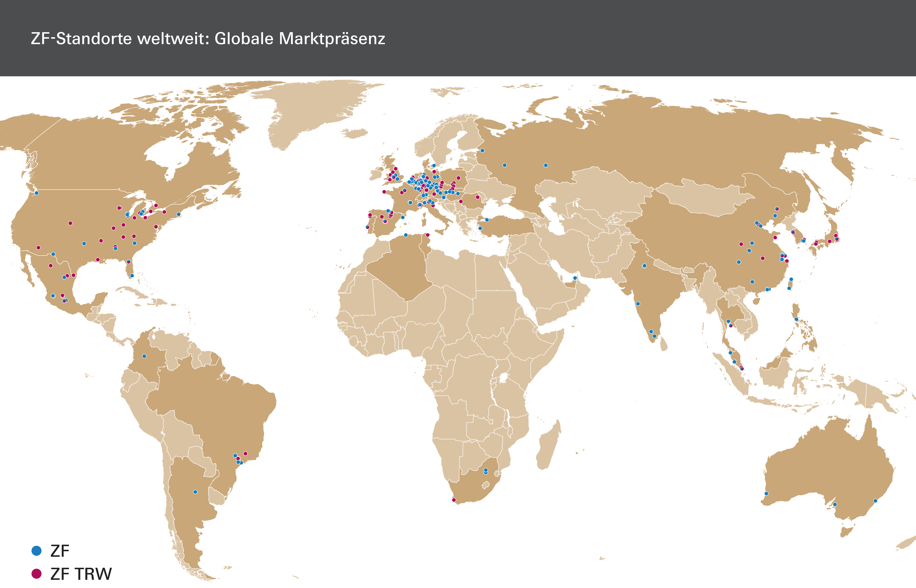Click the blue marker in the Philippines

[x=796, y=319]
